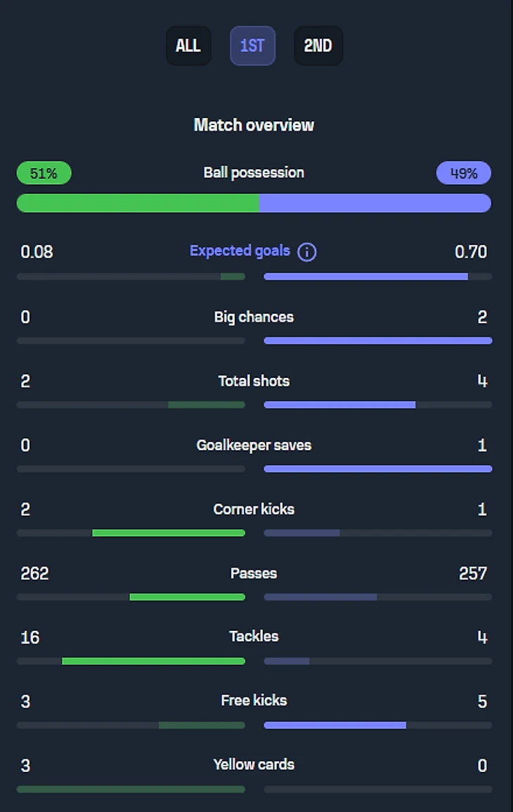Click the Ball possession label
Viewport: 513px width, 812px height.
tap(254, 173)
